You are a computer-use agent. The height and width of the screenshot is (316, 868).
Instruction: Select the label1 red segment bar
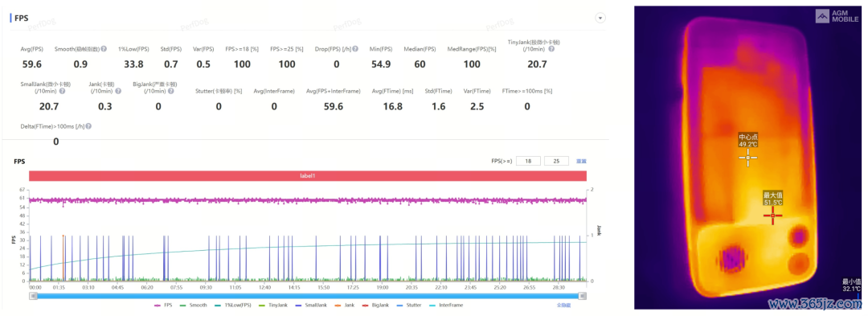308,175
